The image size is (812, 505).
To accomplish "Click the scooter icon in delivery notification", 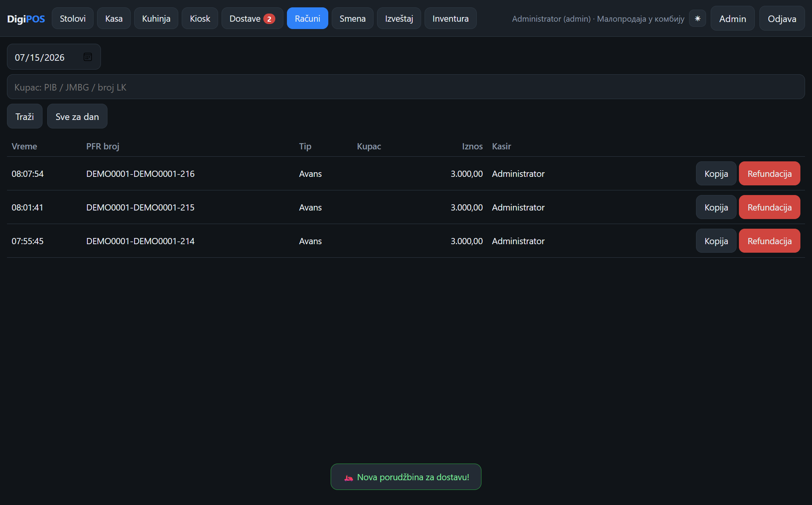I will point(348,478).
